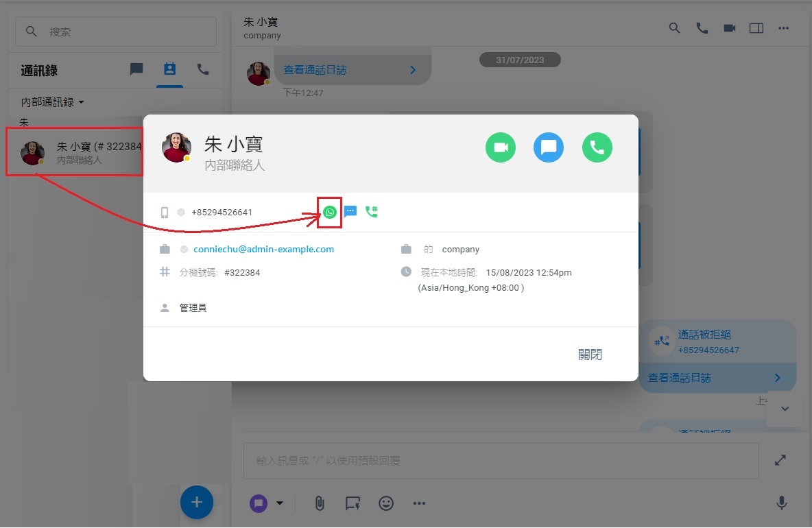Click search icon in chat header

(x=674, y=28)
